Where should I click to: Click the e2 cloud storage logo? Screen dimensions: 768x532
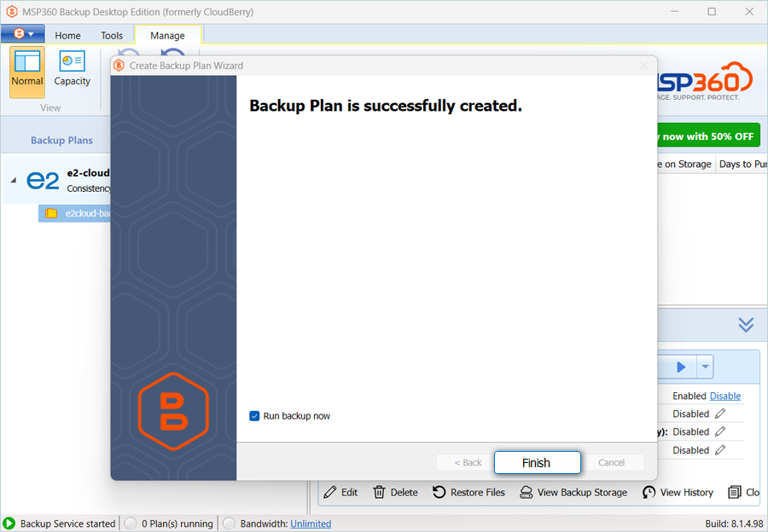(x=43, y=180)
